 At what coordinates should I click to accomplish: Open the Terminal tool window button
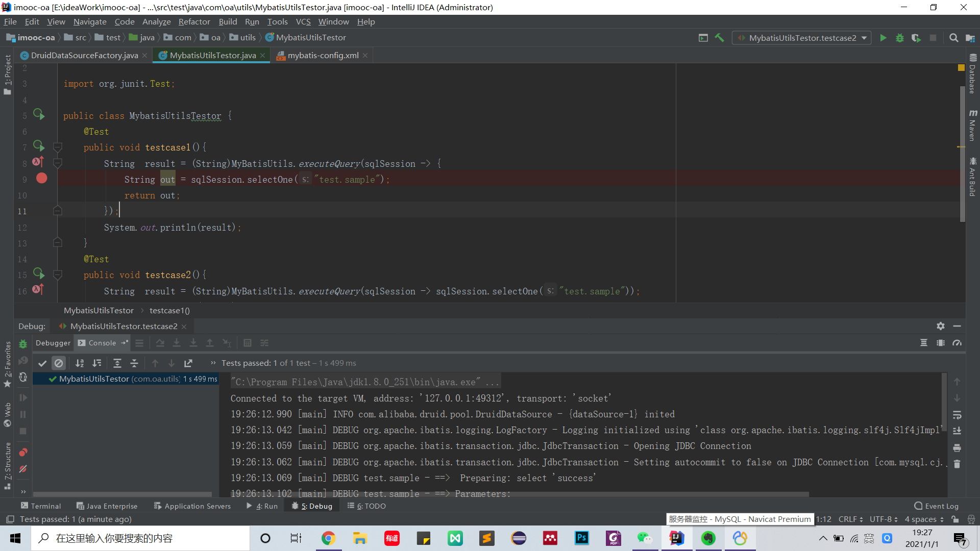click(41, 506)
